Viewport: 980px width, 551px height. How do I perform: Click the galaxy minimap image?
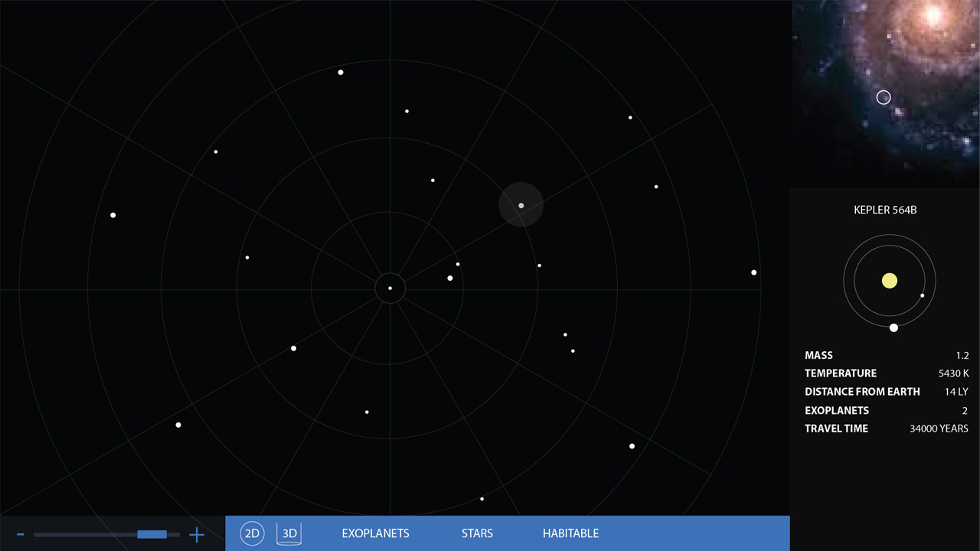point(885,93)
